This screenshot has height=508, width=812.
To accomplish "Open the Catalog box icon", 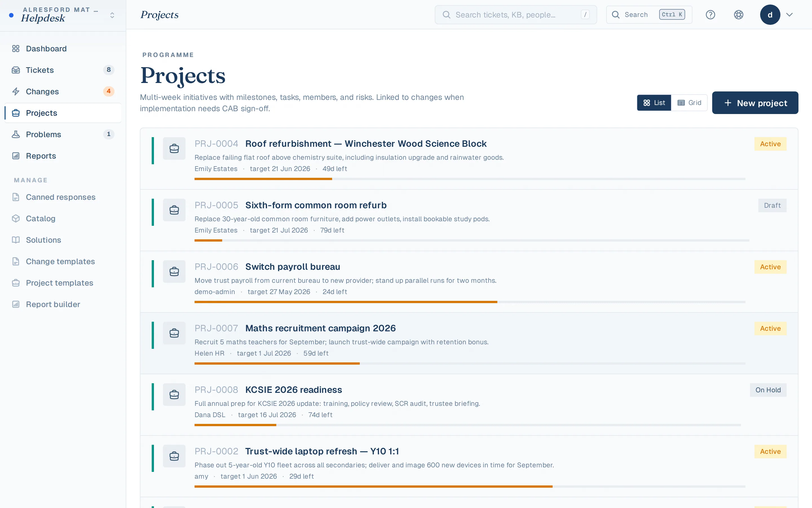I will point(16,218).
